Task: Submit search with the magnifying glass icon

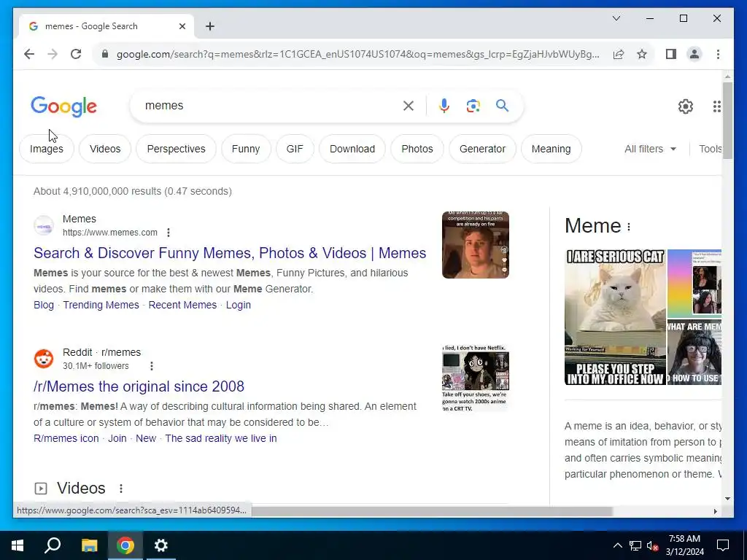Action: pyautogui.click(x=502, y=105)
